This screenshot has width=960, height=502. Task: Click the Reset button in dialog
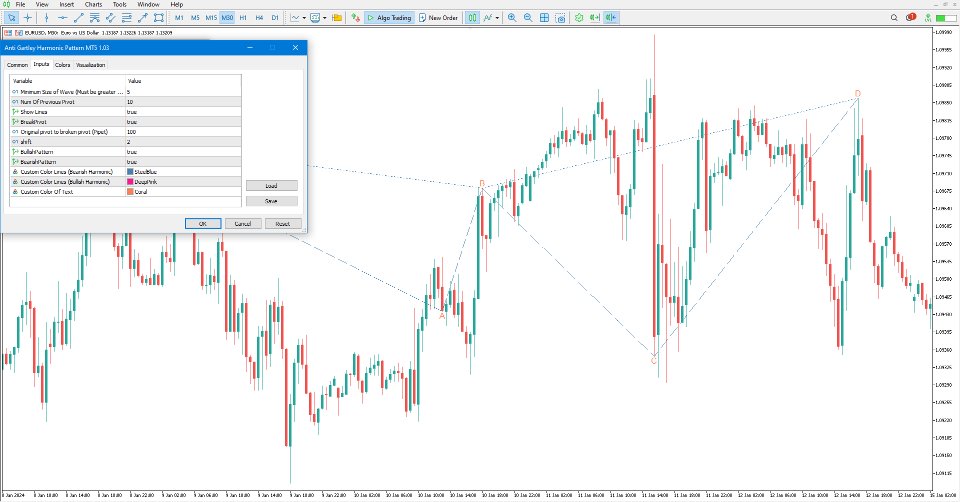(x=283, y=224)
